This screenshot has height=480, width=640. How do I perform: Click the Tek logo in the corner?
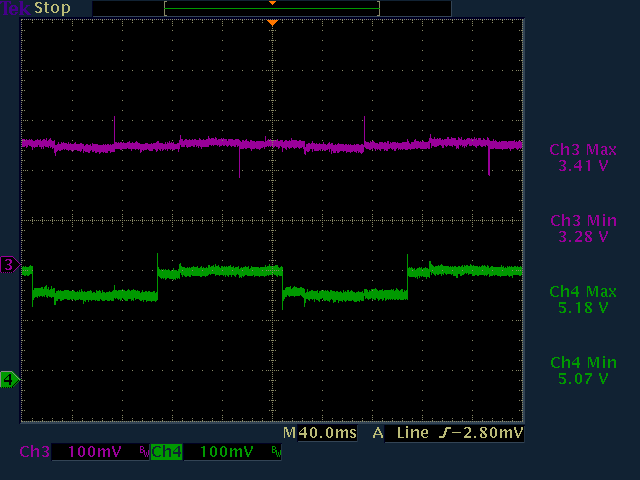click(x=16, y=8)
